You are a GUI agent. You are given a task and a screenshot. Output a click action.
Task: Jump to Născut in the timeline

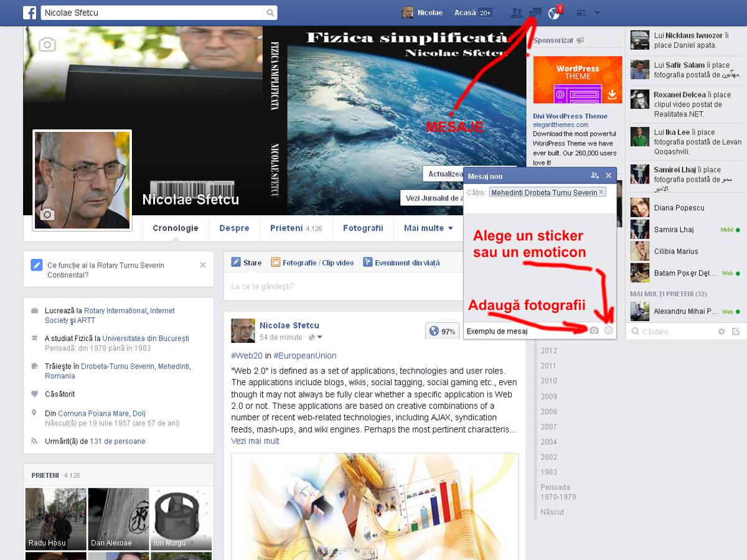point(552,512)
